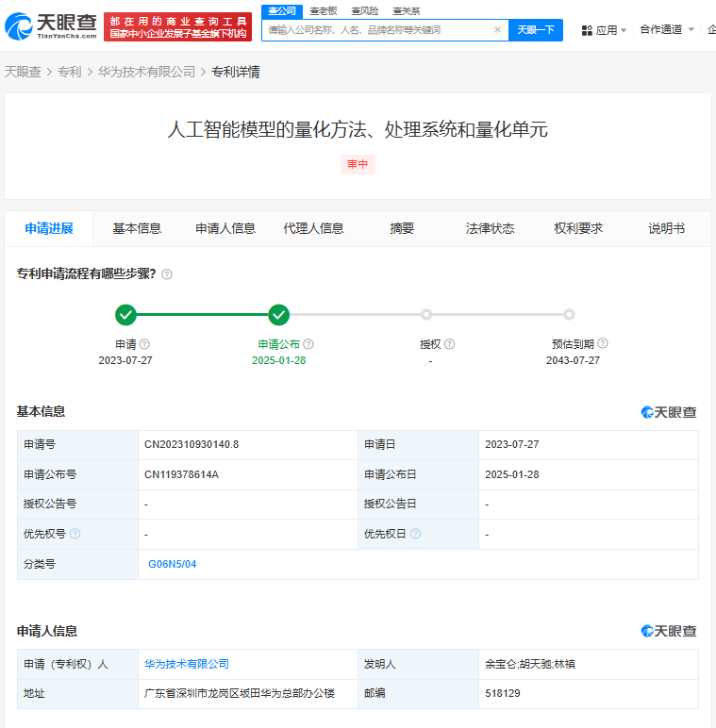Switch to the 查老板 search tab
Image resolution: width=716 pixels, height=728 pixels.
(x=324, y=10)
